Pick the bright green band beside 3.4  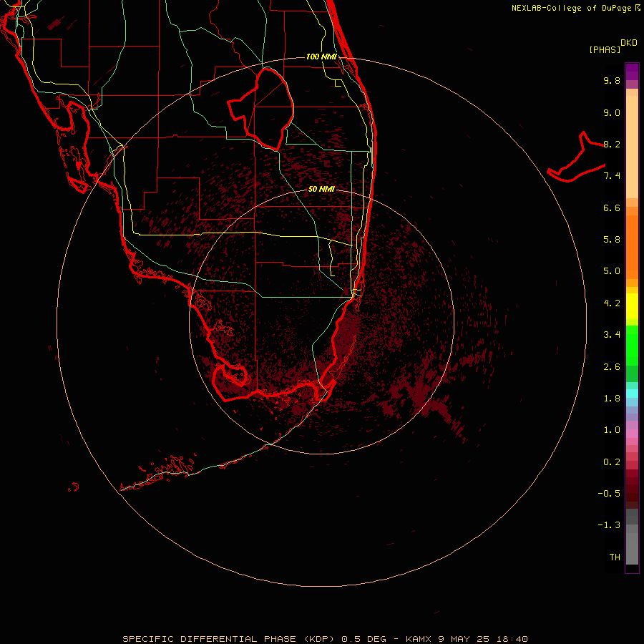click(x=632, y=345)
